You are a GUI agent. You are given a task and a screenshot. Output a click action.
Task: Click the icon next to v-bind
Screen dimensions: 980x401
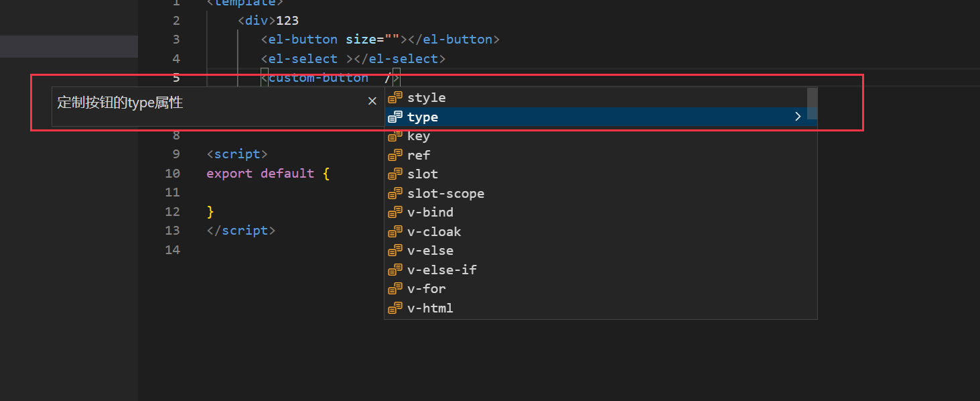[395, 212]
